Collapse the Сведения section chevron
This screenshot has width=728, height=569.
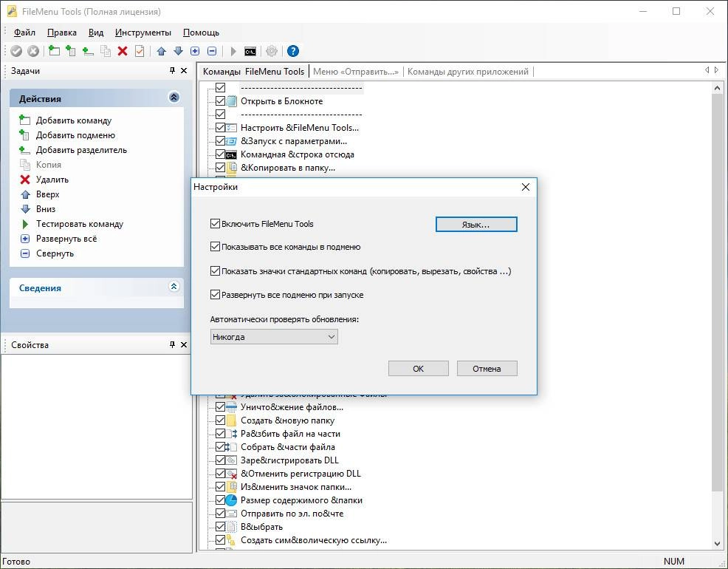tap(174, 287)
